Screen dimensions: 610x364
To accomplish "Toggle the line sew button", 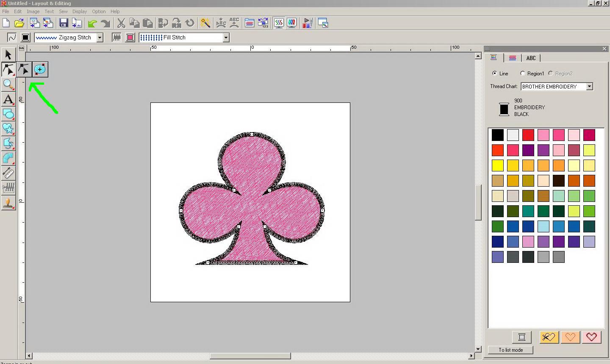I will click(x=12, y=38).
